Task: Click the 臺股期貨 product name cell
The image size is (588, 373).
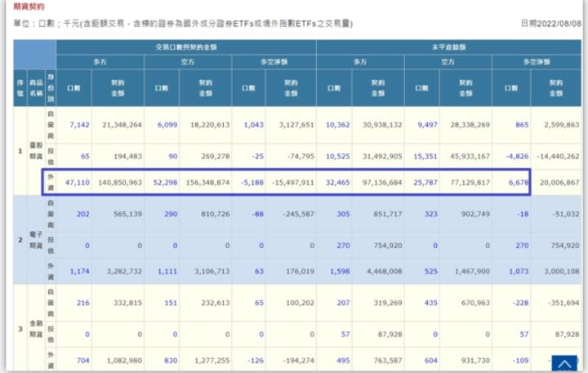Action: pos(37,153)
